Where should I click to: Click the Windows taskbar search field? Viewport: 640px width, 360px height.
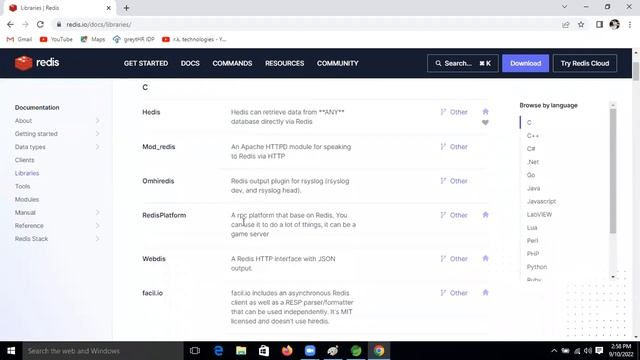103,351
